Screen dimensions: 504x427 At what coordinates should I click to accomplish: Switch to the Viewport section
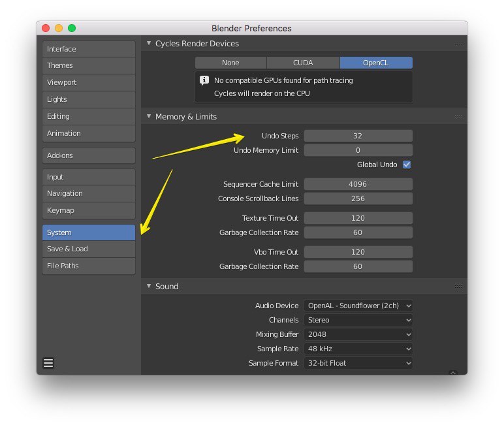(89, 82)
